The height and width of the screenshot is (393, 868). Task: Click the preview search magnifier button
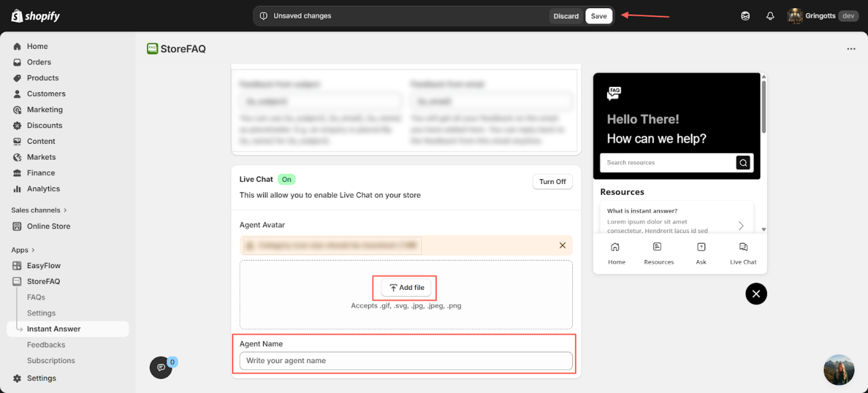click(743, 162)
